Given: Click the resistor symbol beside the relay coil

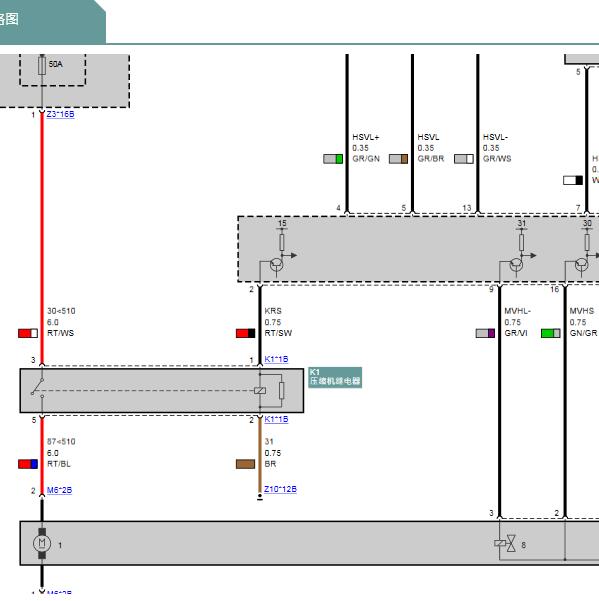Looking at the screenshot, I should coord(282,391).
